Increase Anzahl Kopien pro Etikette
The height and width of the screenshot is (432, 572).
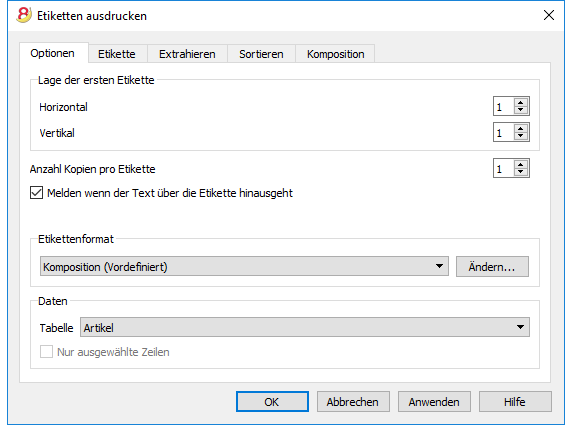(x=521, y=165)
